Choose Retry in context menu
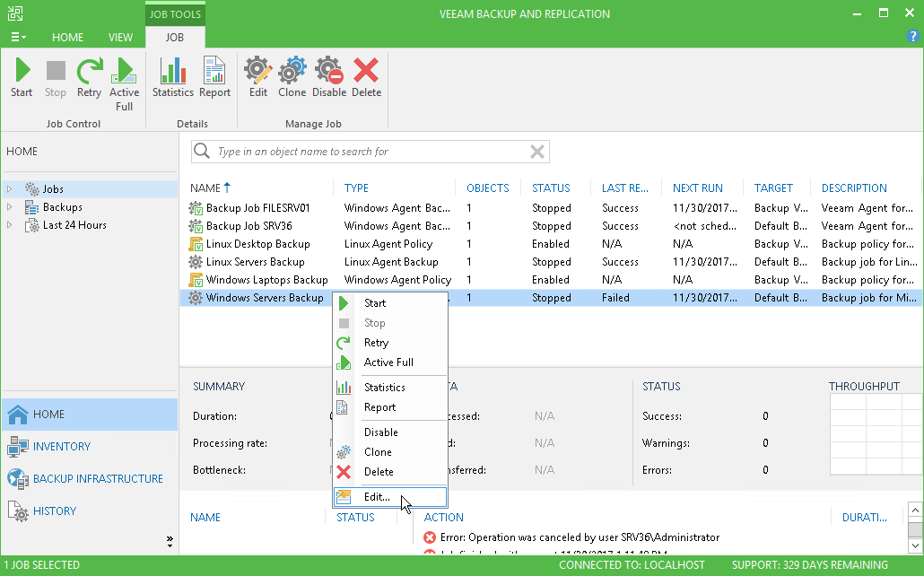The image size is (924, 576). coord(390,343)
